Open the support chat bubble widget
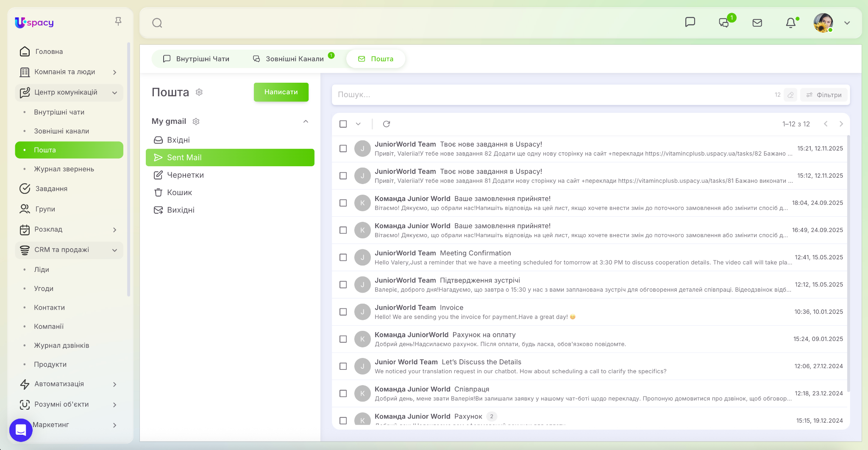This screenshot has height=450, width=868. point(21,430)
